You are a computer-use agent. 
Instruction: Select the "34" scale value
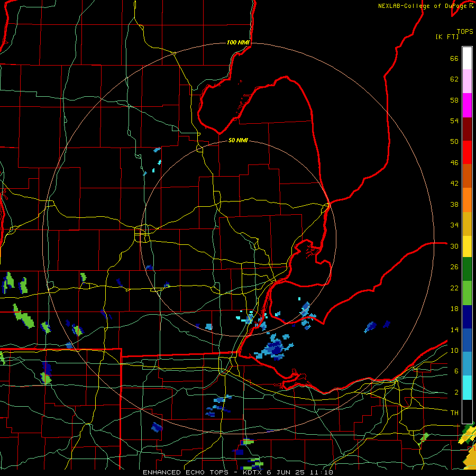click(x=454, y=225)
